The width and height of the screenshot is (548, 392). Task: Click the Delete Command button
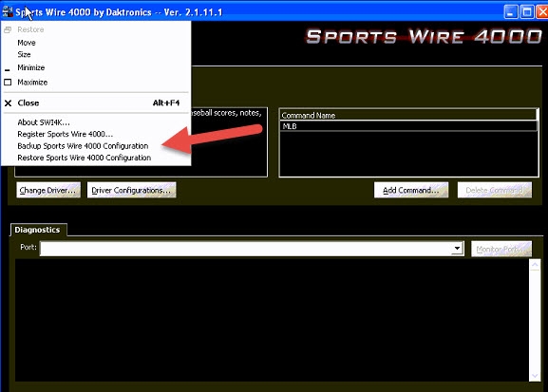(x=495, y=190)
